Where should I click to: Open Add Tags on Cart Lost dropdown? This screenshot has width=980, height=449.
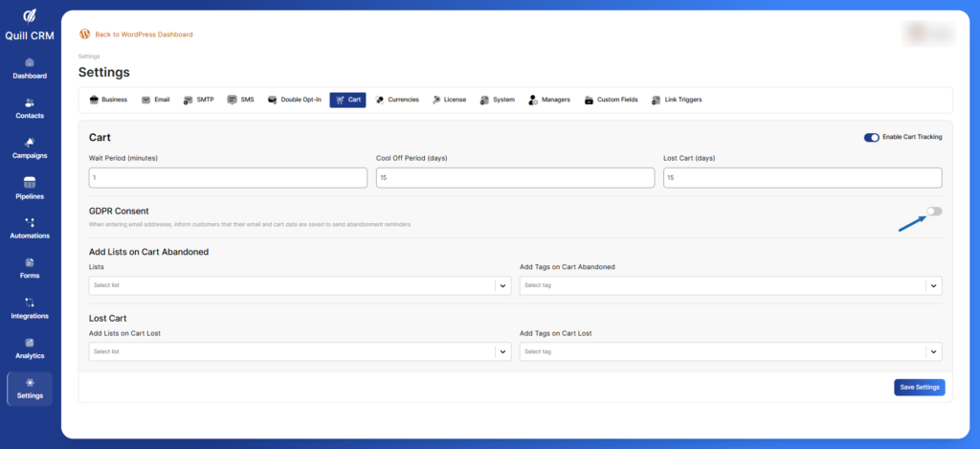[x=730, y=351]
